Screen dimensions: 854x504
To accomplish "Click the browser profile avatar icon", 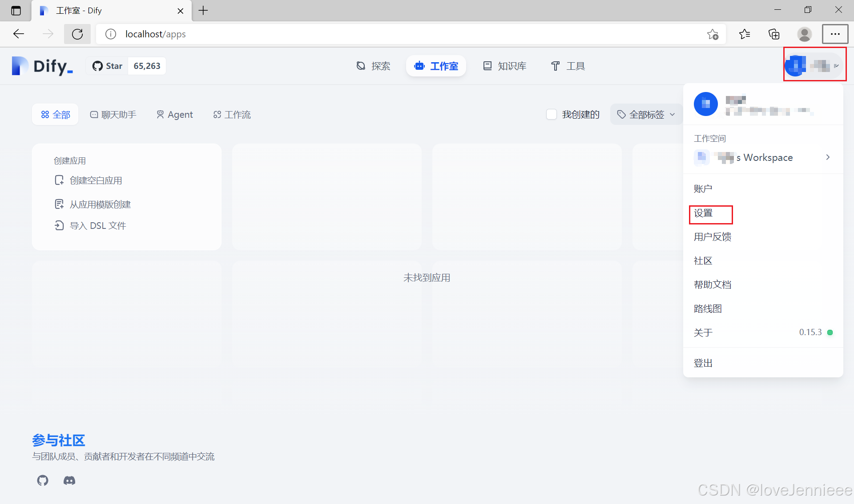I will point(804,34).
